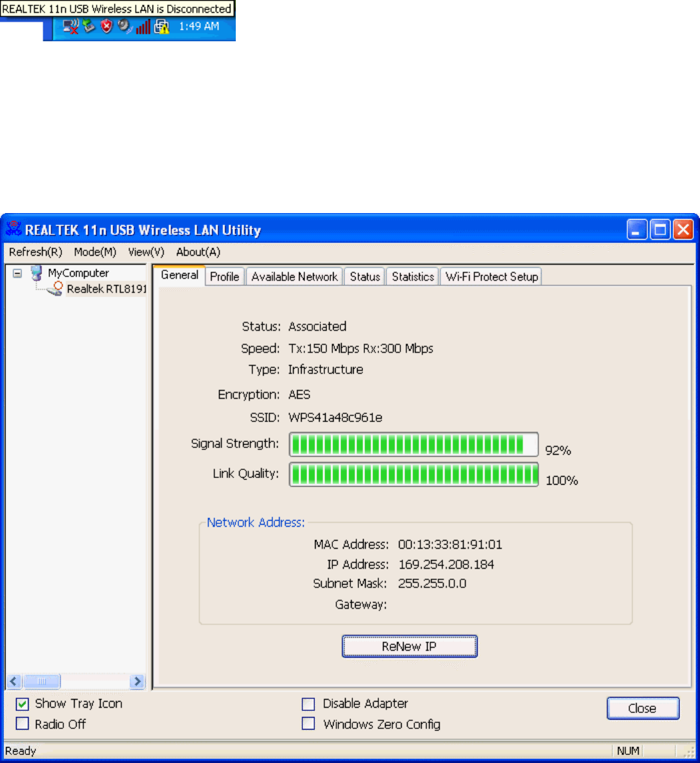This screenshot has width=700, height=763.
Task: Click the ReNew IP button
Action: [410, 646]
